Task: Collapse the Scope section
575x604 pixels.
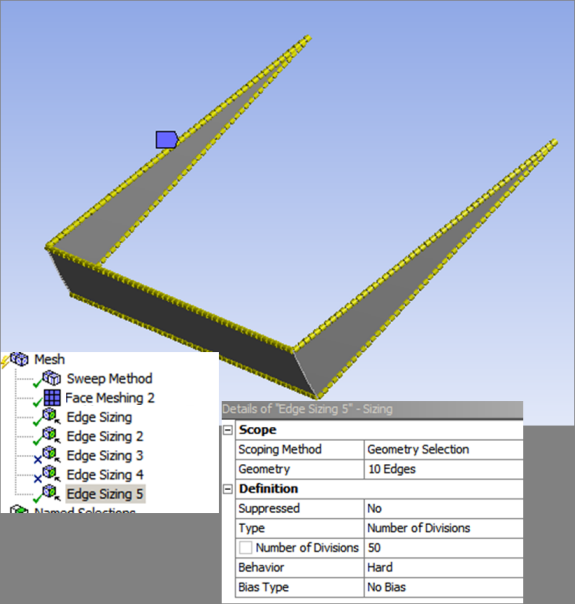Action: tap(228, 430)
